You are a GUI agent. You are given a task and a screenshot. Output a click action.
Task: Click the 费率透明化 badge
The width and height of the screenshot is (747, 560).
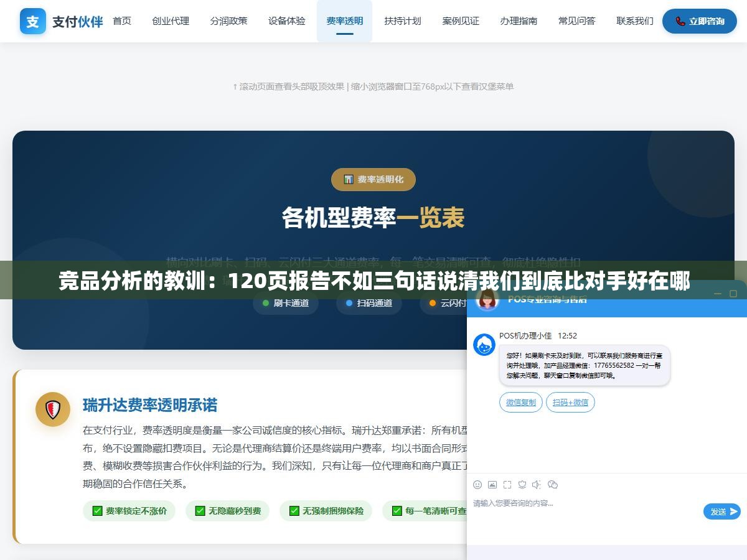tap(374, 179)
